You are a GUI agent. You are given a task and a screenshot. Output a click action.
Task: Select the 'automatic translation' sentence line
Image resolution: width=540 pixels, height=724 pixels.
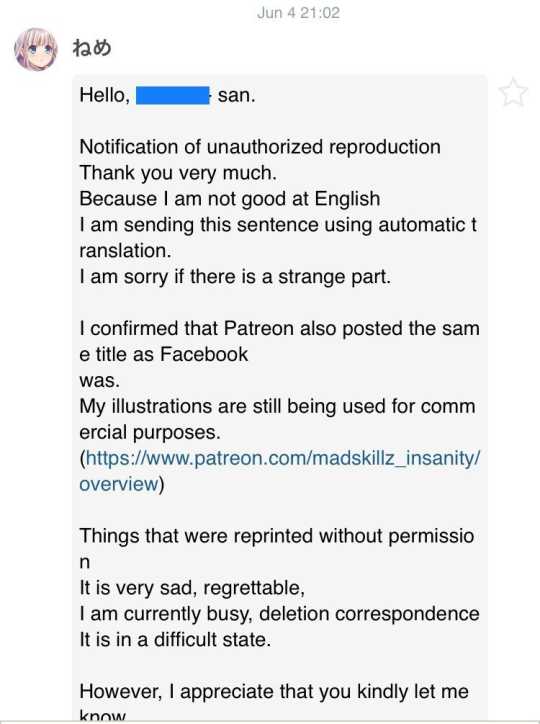(278, 237)
